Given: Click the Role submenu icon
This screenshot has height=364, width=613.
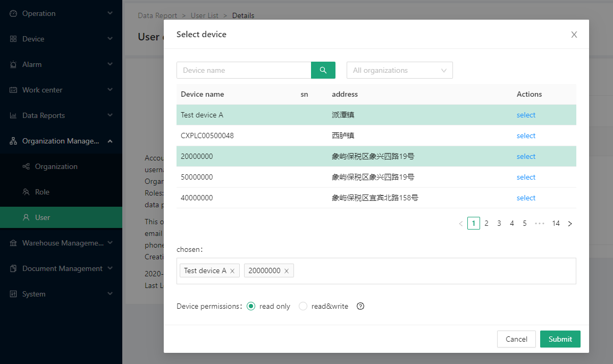Looking at the screenshot, I should click(26, 192).
